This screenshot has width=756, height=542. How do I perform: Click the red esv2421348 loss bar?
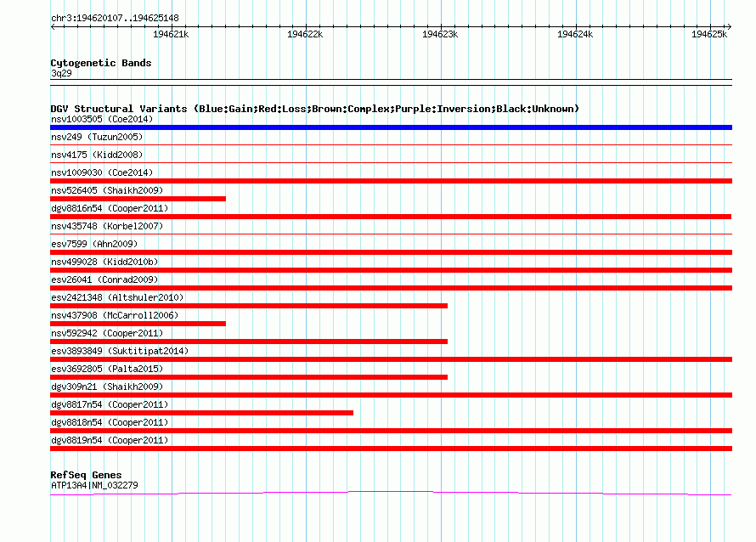[249, 306]
